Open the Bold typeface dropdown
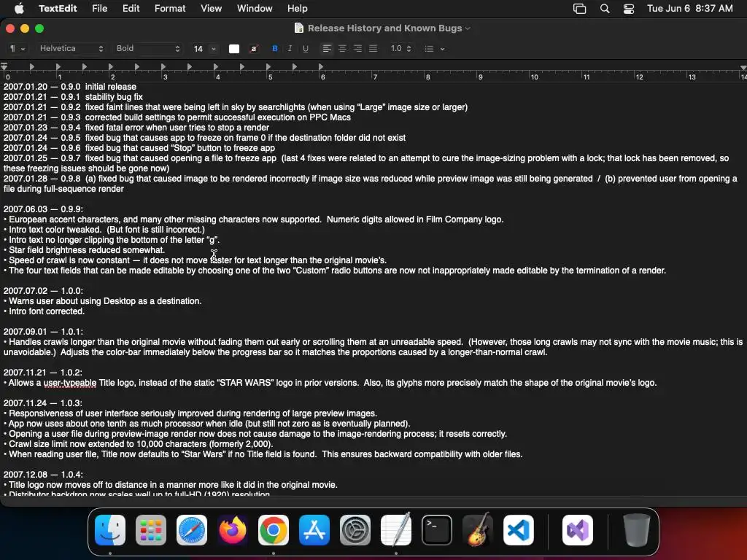The image size is (747, 560). 147,49
